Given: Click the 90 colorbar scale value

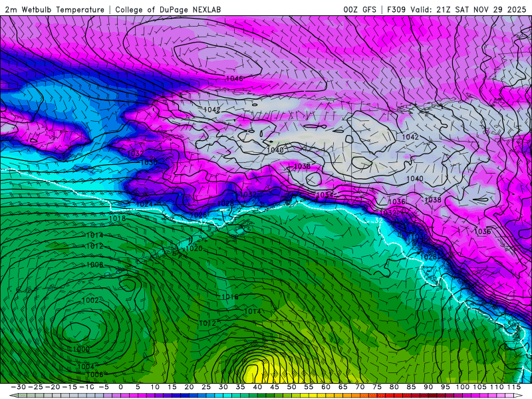Looking at the screenshot, I should pyautogui.click(x=428, y=387).
